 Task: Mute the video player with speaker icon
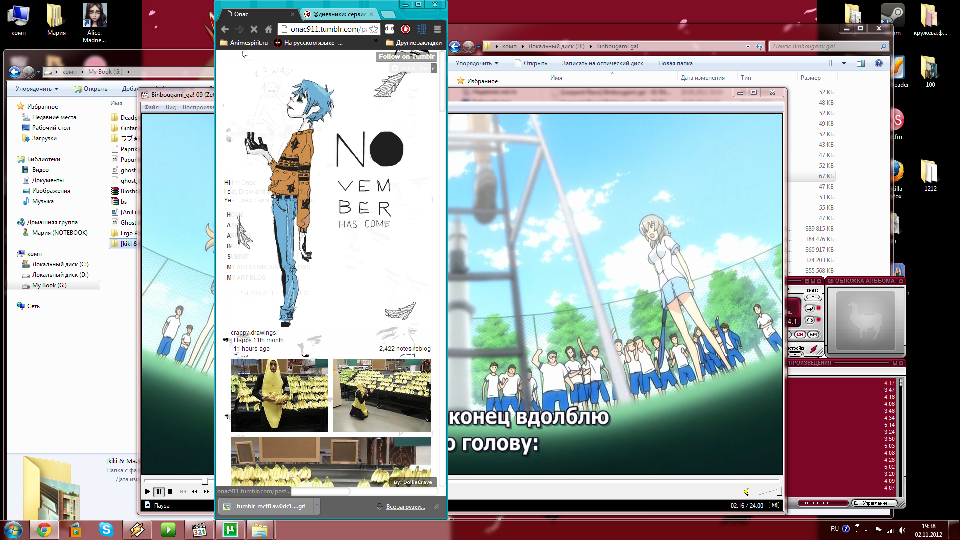click(x=747, y=491)
